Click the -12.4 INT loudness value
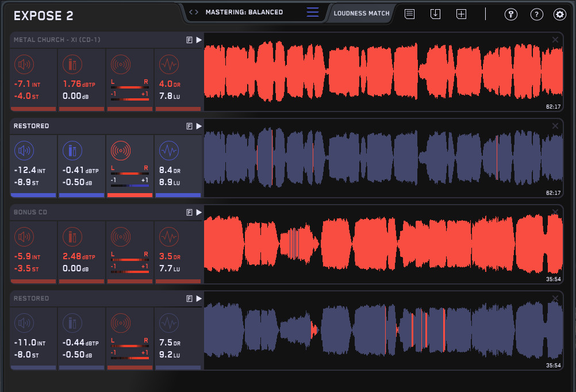 click(x=30, y=170)
